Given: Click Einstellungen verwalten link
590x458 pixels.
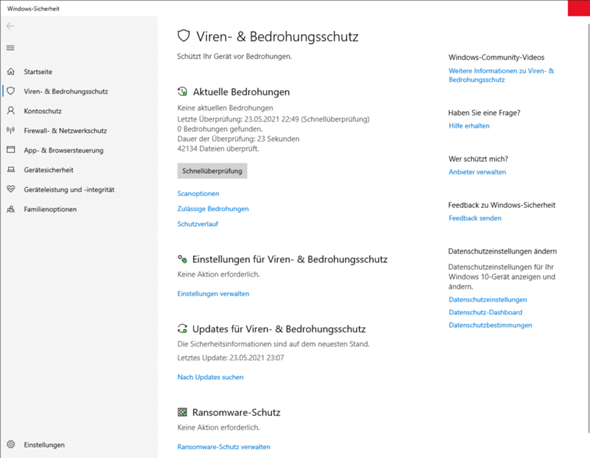Looking at the screenshot, I should pyautogui.click(x=213, y=294).
